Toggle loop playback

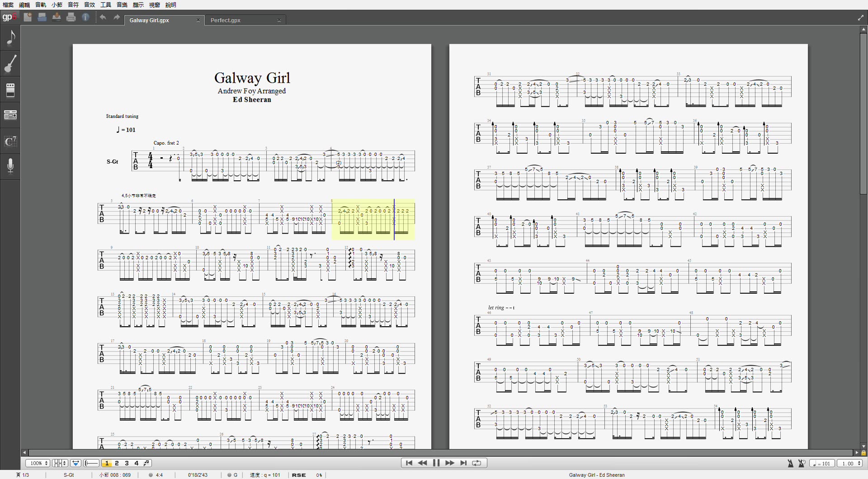tap(477, 463)
